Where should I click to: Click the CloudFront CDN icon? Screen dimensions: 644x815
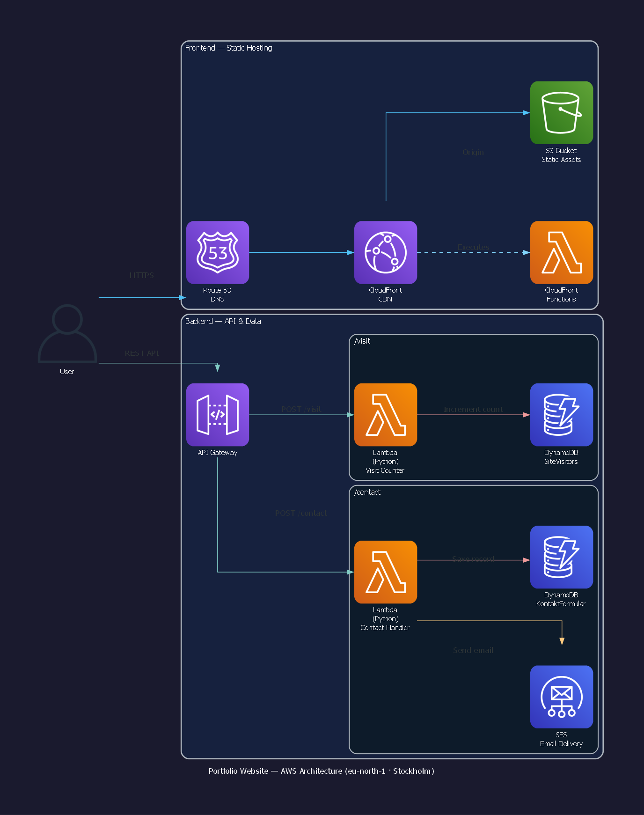click(386, 252)
